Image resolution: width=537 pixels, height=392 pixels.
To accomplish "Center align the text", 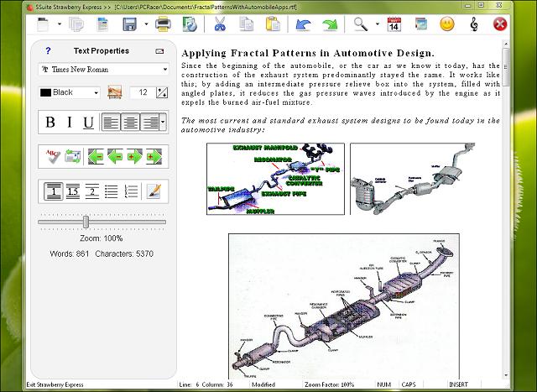I will (x=130, y=122).
